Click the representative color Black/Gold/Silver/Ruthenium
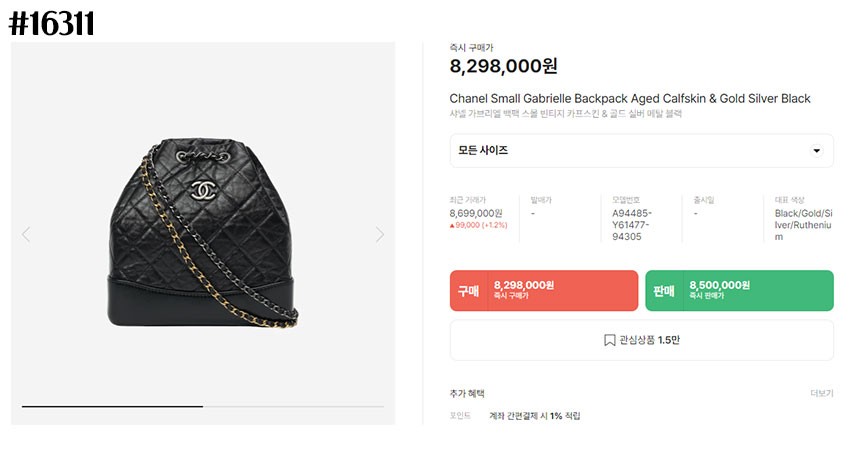This screenshot has height=468, width=860. coord(804,225)
